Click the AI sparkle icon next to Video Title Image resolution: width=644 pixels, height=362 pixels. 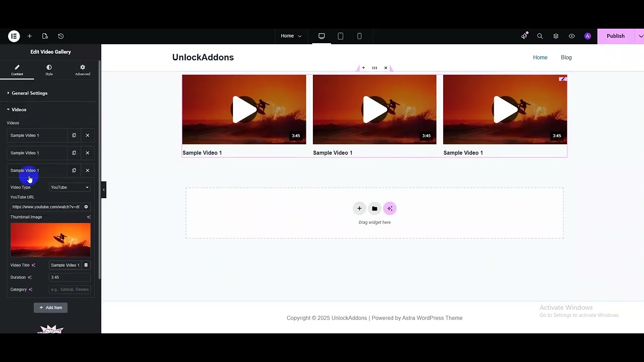tap(33, 265)
